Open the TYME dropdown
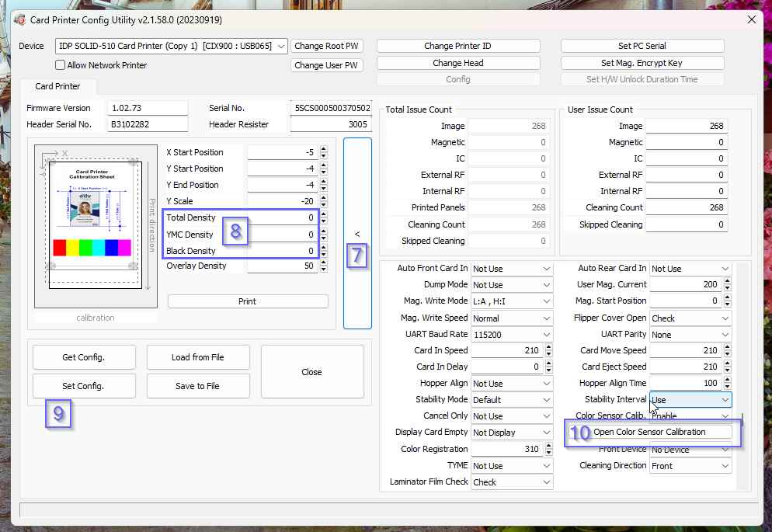This screenshot has height=532, width=772. point(512,465)
